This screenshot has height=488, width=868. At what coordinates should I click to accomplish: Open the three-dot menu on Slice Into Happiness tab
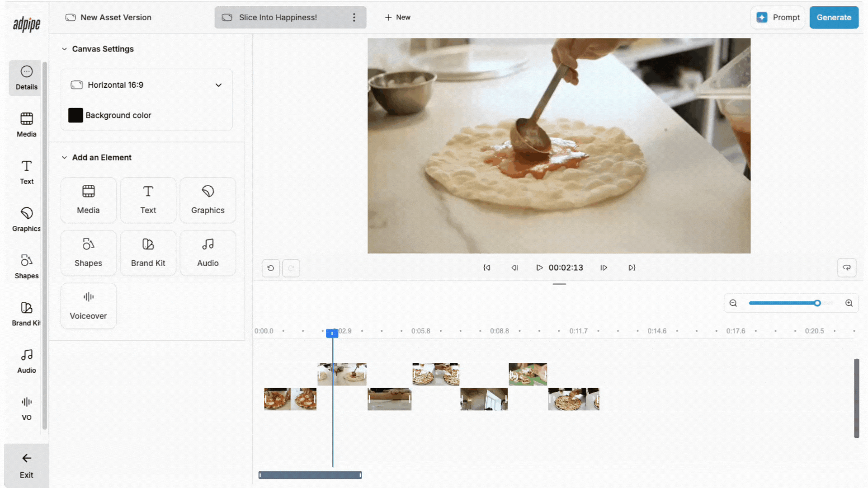[354, 17]
